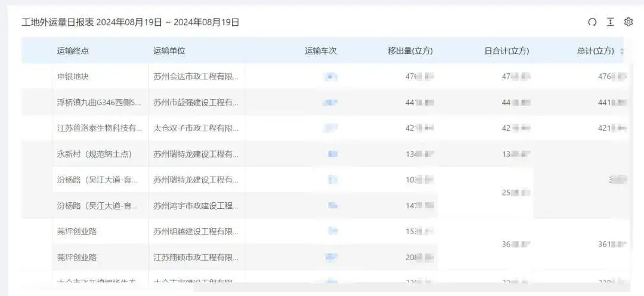Click the 苏州鸿宇市政建设工程 company cell

196,206
